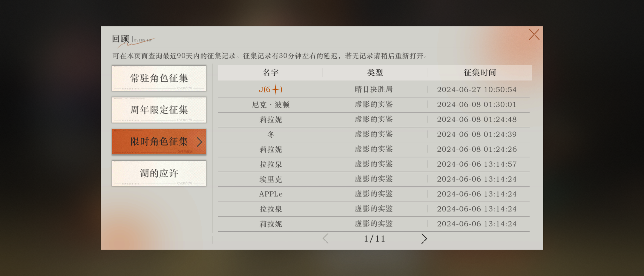Select the 埃里克 record name
644x276 pixels.
tap(271, 179)
